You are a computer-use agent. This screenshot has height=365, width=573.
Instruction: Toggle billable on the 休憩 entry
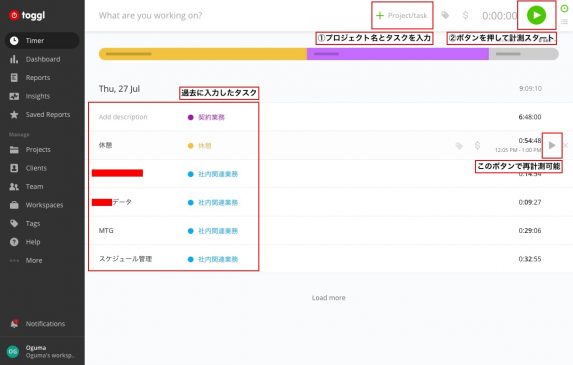[477, 145]
